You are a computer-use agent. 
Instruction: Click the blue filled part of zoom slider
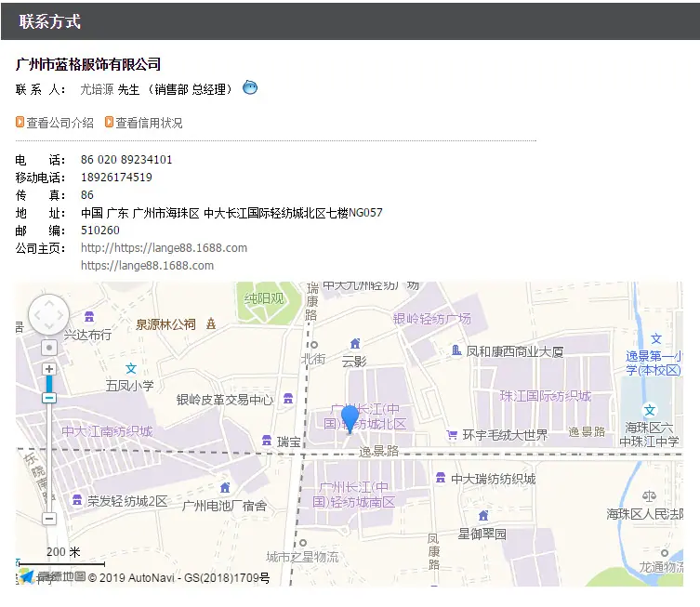(49, 383)
